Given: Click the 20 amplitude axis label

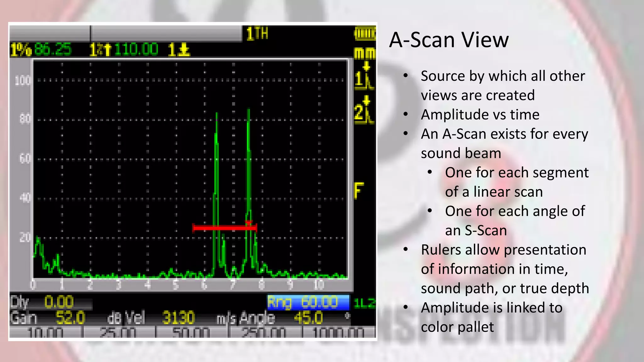Looking at the screenshot, I should [25, 238].
